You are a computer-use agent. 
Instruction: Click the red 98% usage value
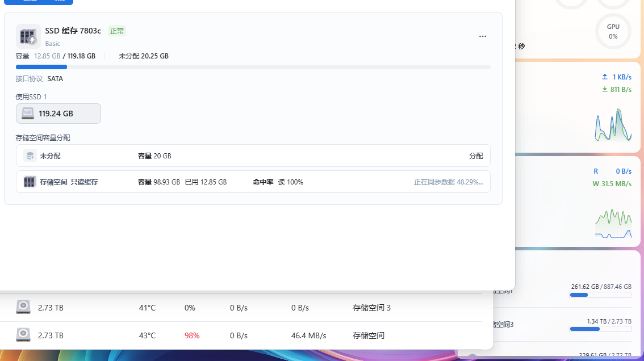point(192,335)
